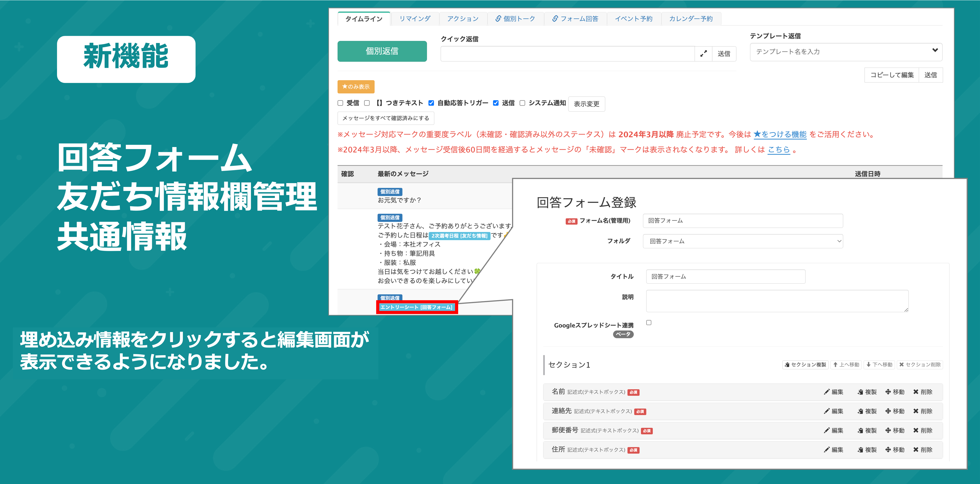
Task: Click the link icon on フォーム回答 tab
Action: click(555, 18)
